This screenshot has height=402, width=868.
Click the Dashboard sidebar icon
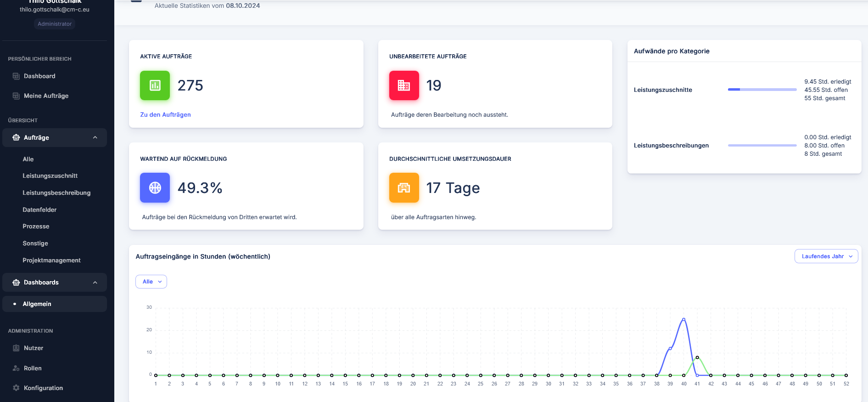pos(16,76)
